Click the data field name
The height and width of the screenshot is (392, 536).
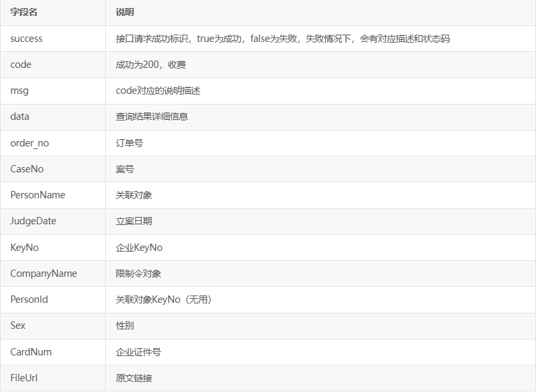(x=20, y=116)
